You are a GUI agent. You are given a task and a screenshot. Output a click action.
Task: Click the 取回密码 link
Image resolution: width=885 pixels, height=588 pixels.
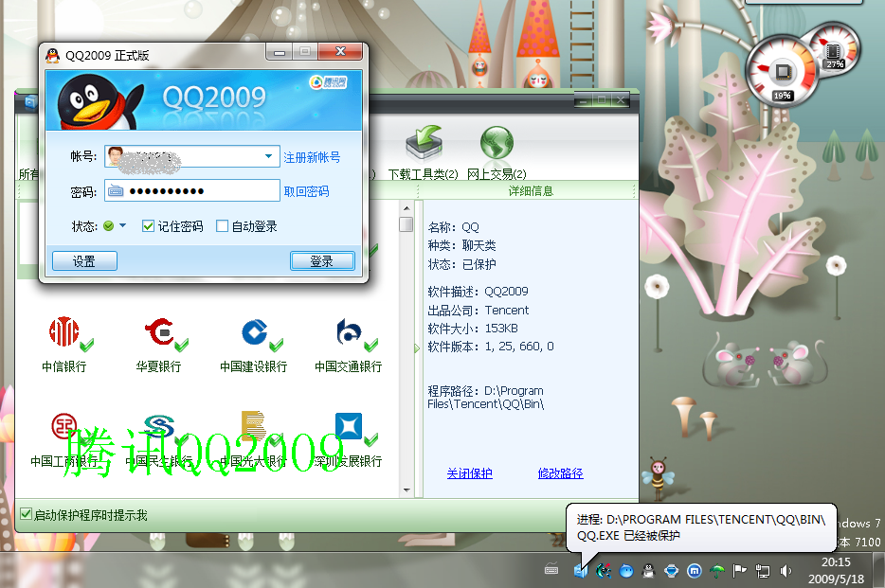[x=306, y=191]
